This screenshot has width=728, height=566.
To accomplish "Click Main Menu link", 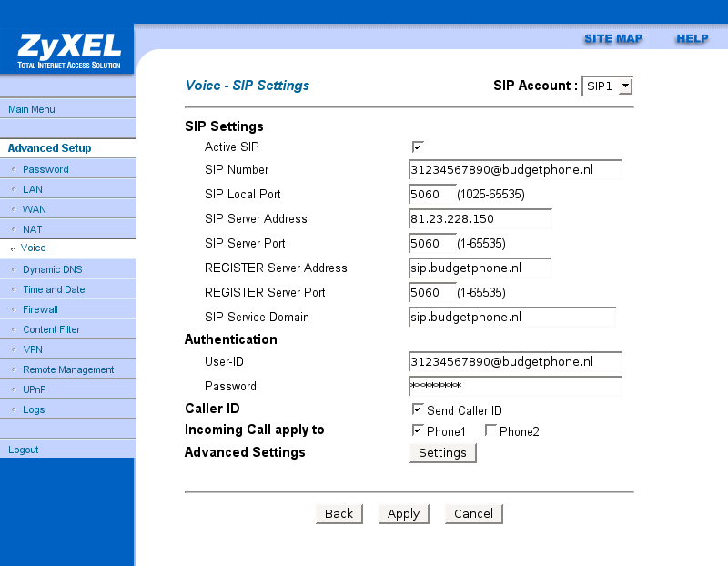I will point(32,109).
